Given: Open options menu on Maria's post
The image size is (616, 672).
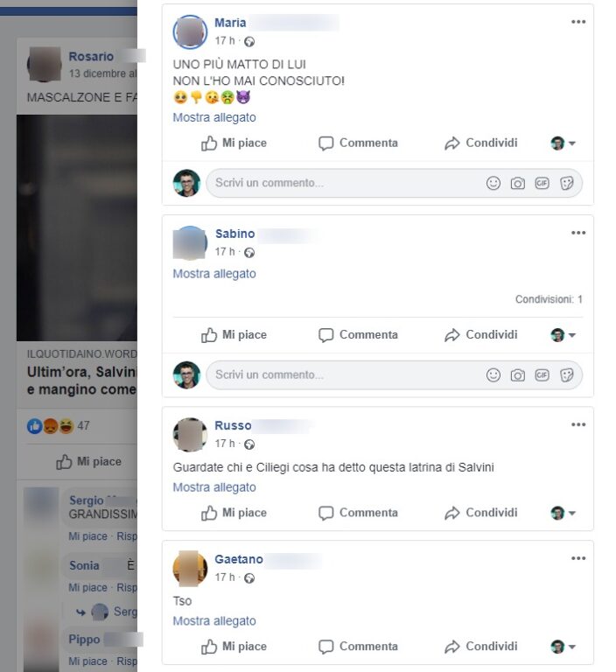Looking at the screenshot, I should 578,22.
